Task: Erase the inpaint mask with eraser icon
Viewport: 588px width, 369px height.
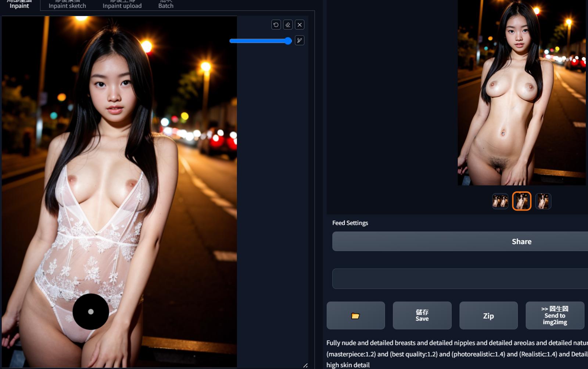Action: (x=288, y=25)
